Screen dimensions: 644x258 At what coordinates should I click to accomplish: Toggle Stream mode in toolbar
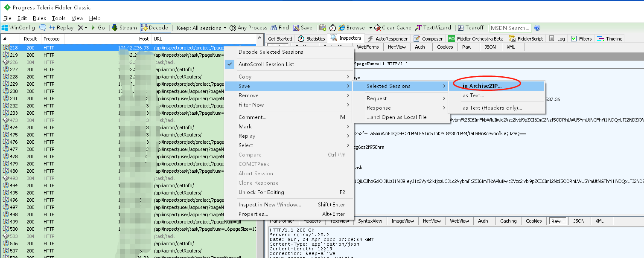124,28
